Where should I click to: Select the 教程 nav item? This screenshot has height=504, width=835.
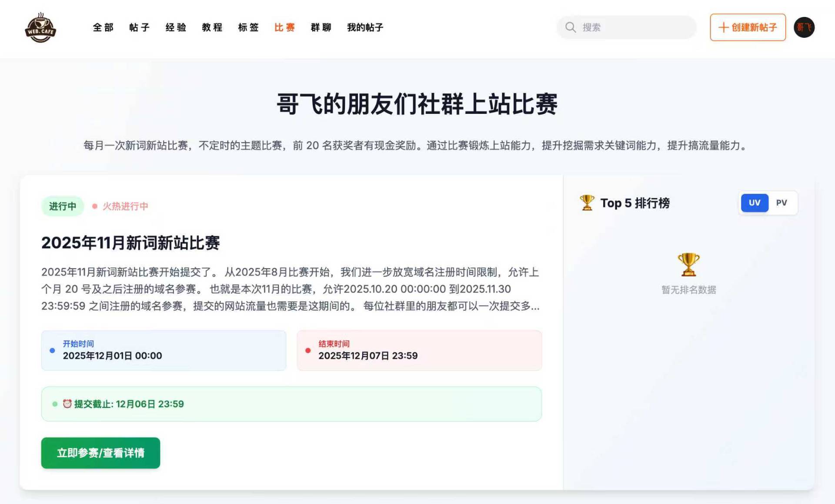[x=212, y=27]
